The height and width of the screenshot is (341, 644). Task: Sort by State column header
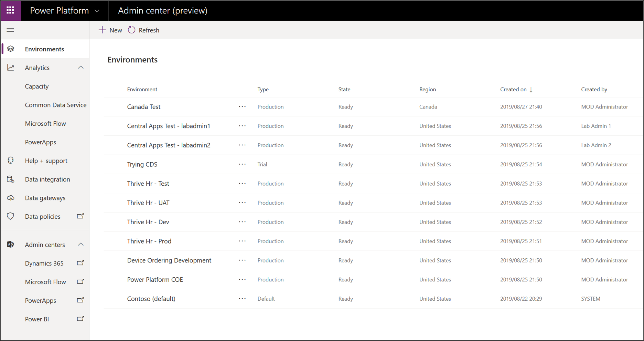(344, 90)
